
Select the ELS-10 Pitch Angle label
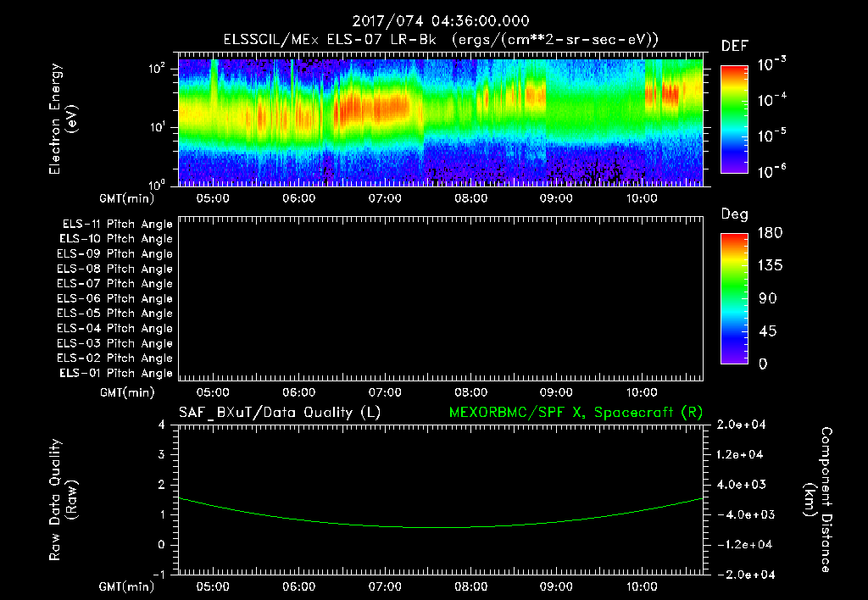[116, 239]
